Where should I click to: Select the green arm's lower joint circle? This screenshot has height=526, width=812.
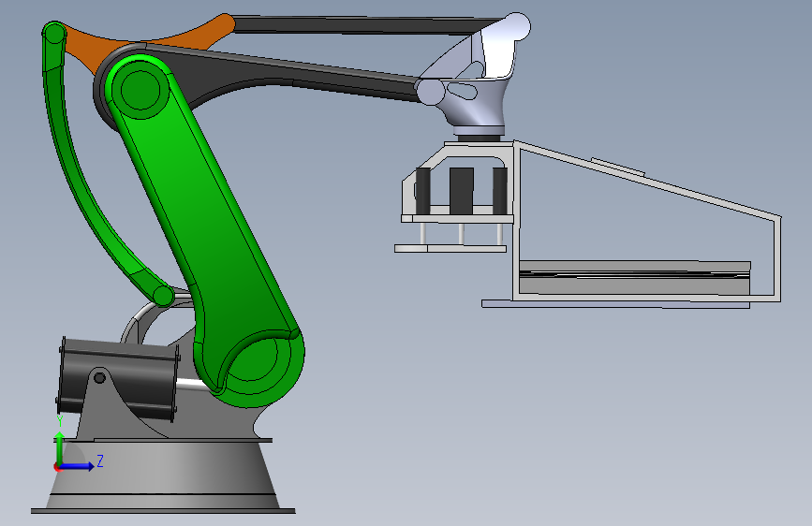250,357
